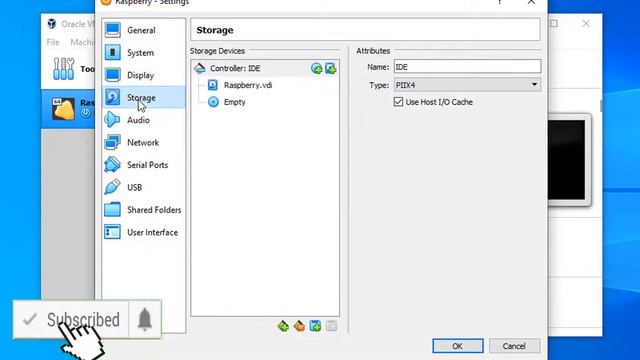This screenshot has width=640, height=360.
Task: Click the remove selected controller icon
Action: (299, 326)
